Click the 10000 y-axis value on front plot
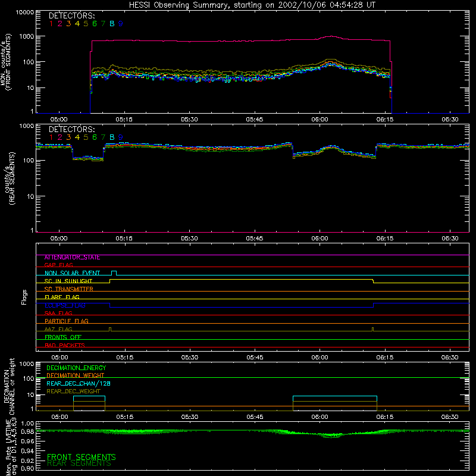The width and height of the screenshot is (476, 476). tap(24, 12)
